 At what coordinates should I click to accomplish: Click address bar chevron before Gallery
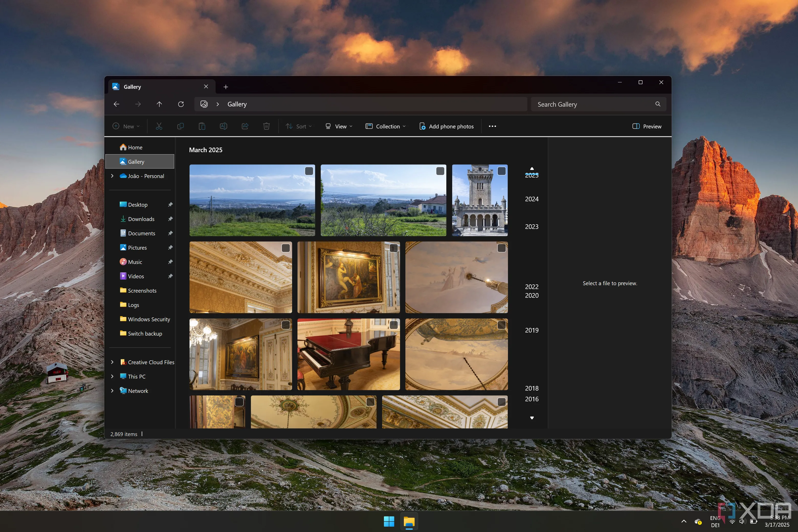[217, 104]
